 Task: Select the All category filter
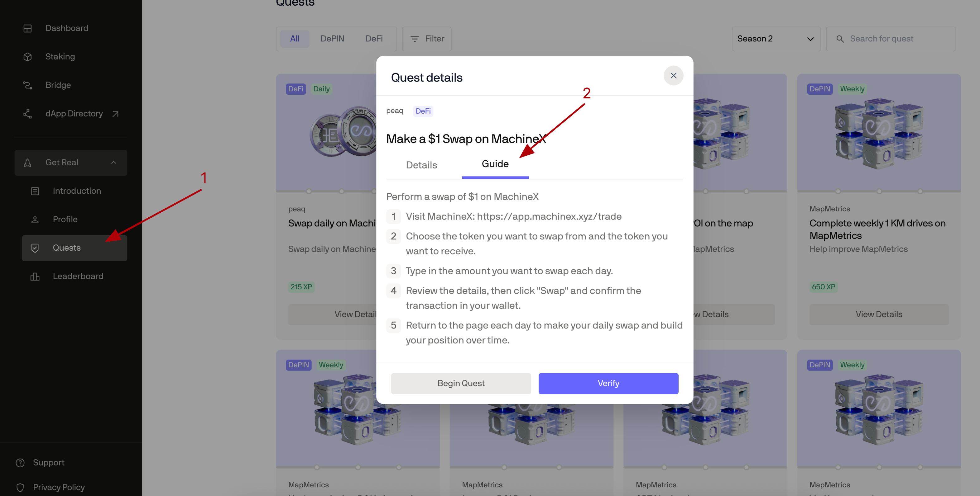coord(295,39)
